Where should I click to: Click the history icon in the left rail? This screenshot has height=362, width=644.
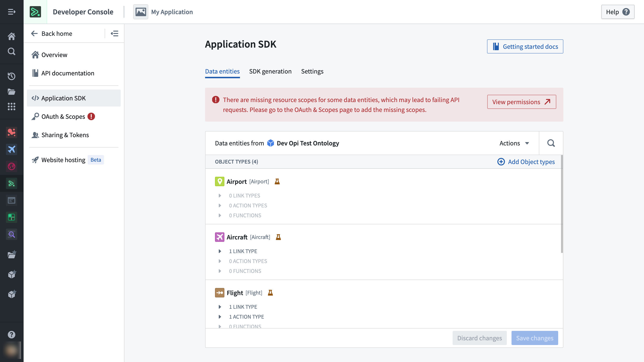click(12, 76)
